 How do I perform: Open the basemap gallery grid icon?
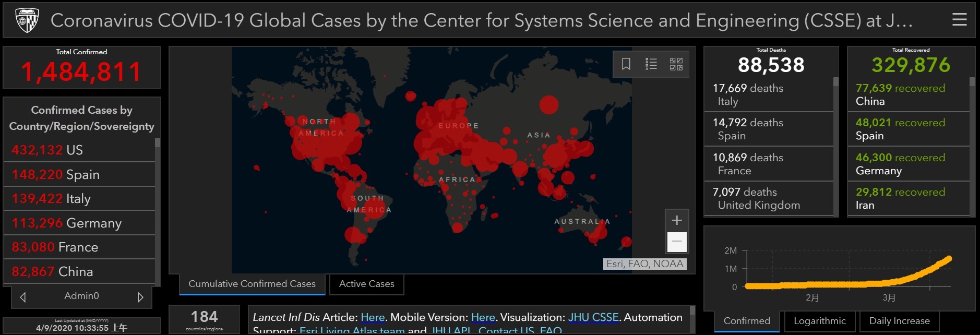coord(676,64)
